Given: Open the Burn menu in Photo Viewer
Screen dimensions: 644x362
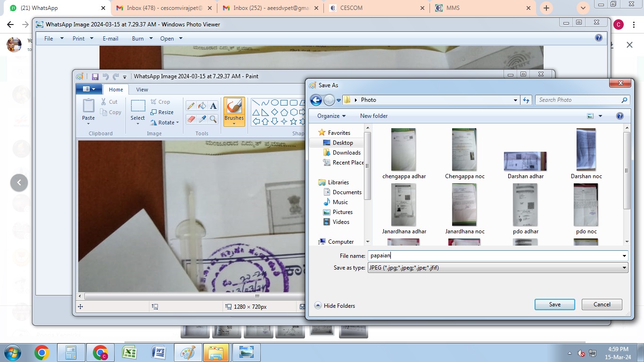Looking at the screenshot, I should coord(142,39).
